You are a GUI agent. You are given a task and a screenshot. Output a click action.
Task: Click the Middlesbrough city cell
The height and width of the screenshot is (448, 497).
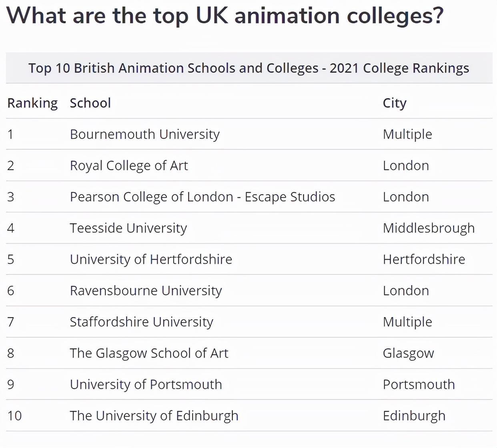click(429, 228)
